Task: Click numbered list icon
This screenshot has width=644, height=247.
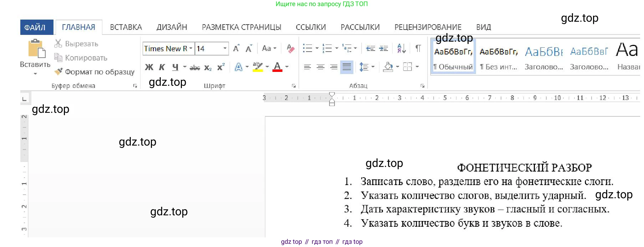Action: (327, 48)
